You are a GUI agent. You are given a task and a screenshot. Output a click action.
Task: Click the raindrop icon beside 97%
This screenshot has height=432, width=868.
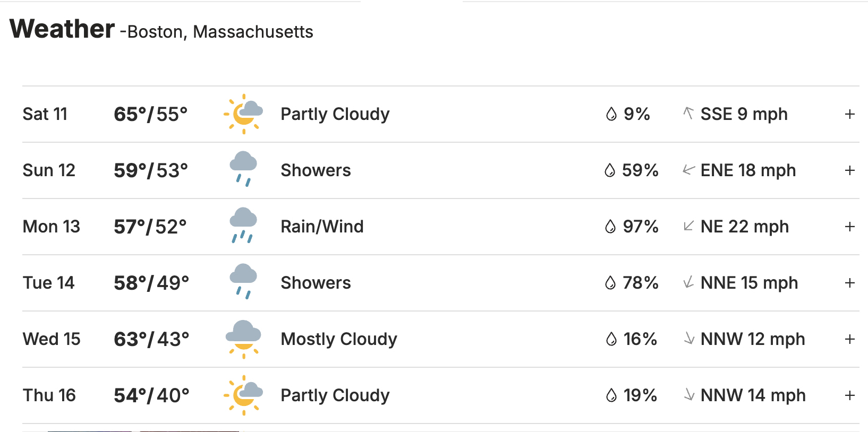point(610,227)
